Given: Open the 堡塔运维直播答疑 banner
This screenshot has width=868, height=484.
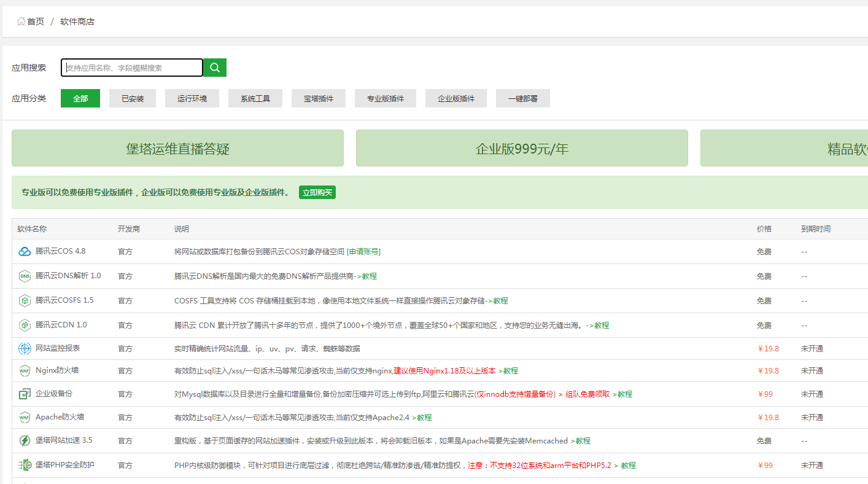Looking at the screenshot, I should click(x=177, y=149).
